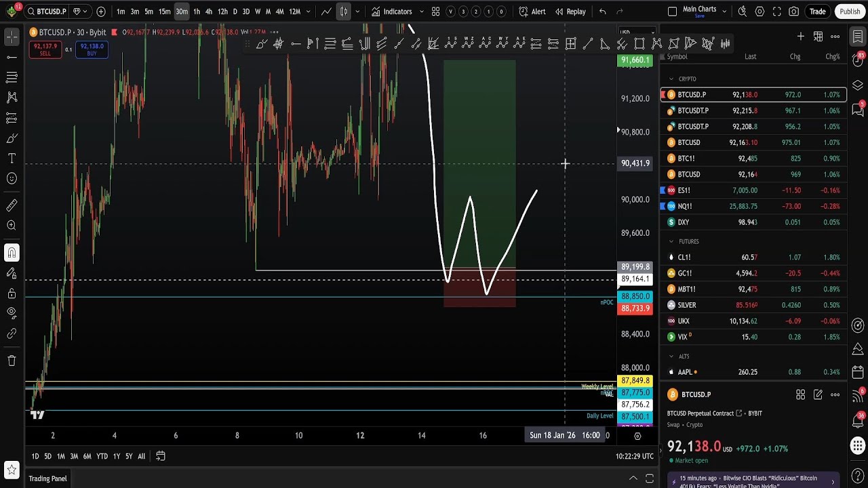The height and width of the screenshot is (488, 868).
Task: Select the DXY watchlist row
Action: point(753,222)
